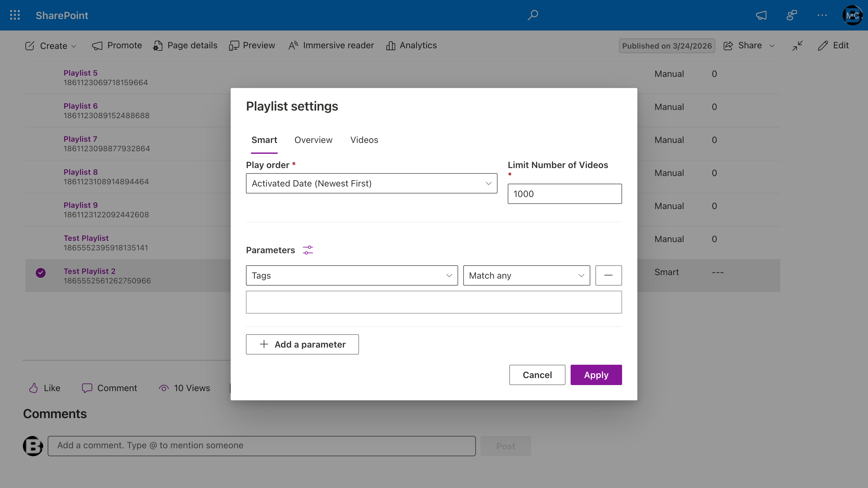The width and height of the screenshot is (868, 488).
Task: Click the search magnifier icon
Action: tap(533, 15)
